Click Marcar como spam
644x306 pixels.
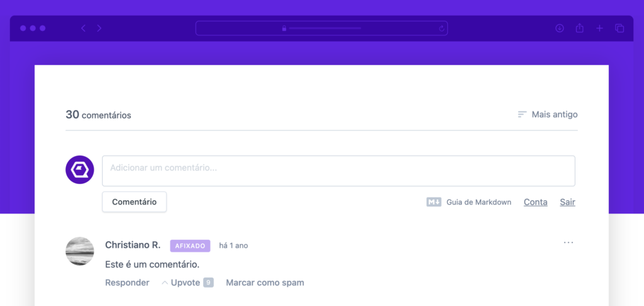click(265, 283)
